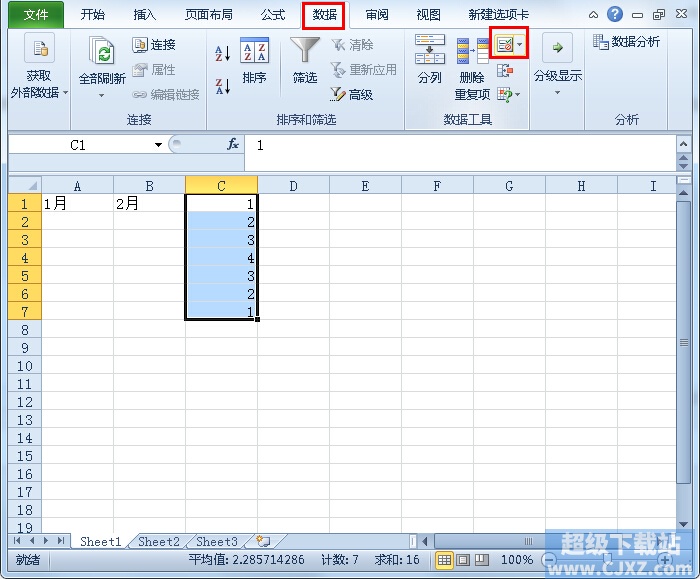Switch to Normal view in status bar

(x=444, y=560)
